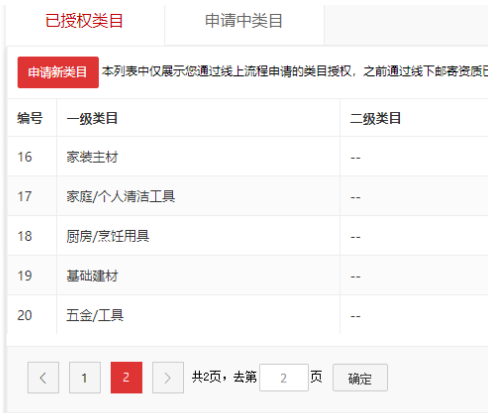Click the 基础建材 category row
Screen dimensions: 488x413
pos(247,276)
